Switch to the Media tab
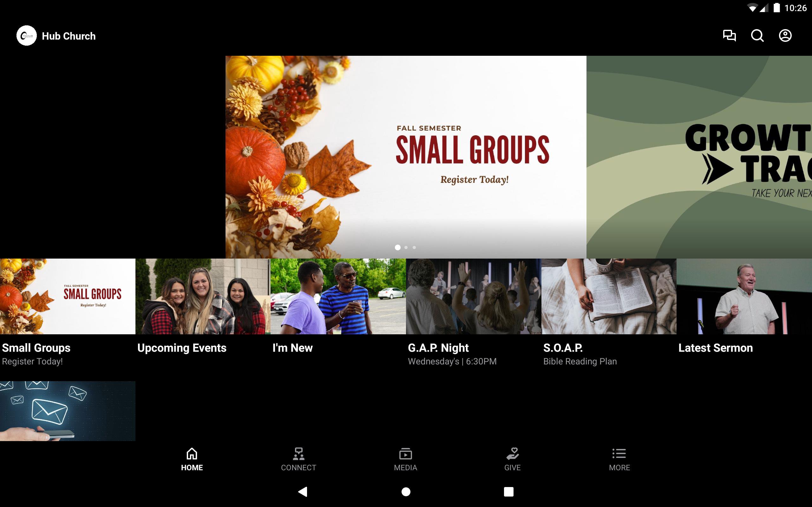 click(405, 459)
